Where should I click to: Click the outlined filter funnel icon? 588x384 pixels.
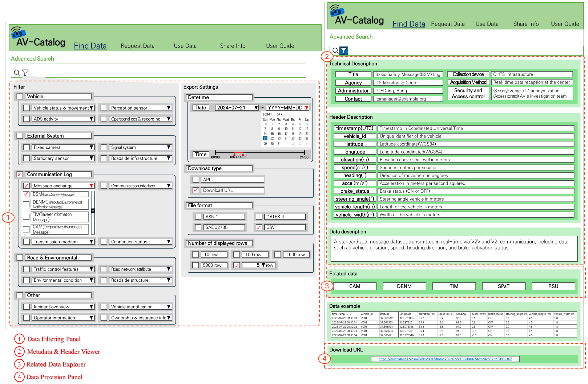tap(25, 73)
